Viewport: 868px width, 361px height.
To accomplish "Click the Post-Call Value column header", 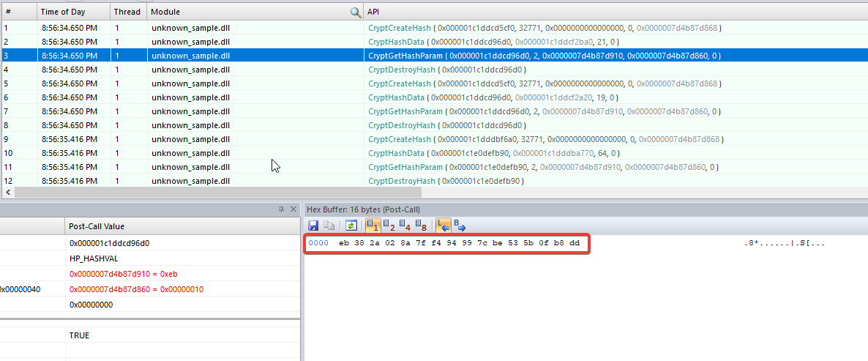I will coord(182,226).
